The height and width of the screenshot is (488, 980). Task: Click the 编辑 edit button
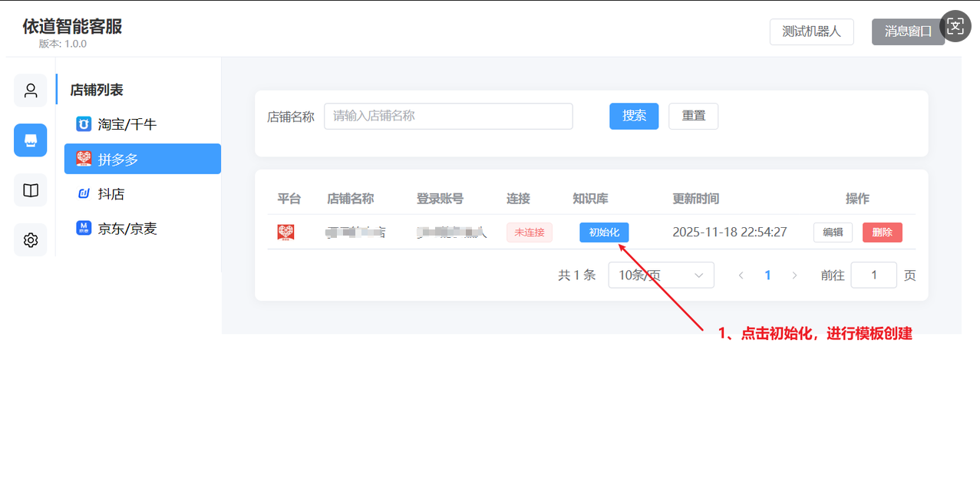tap(833, 232)
